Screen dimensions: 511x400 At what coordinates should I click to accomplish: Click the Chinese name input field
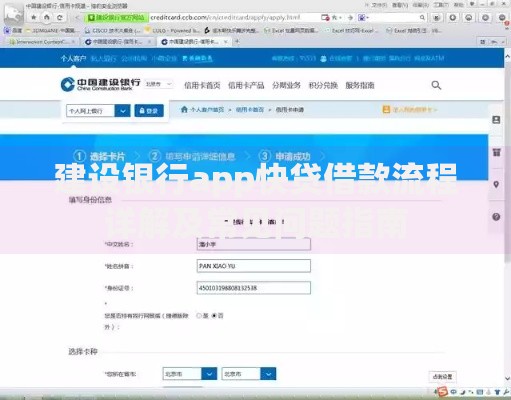click(254, 244)
